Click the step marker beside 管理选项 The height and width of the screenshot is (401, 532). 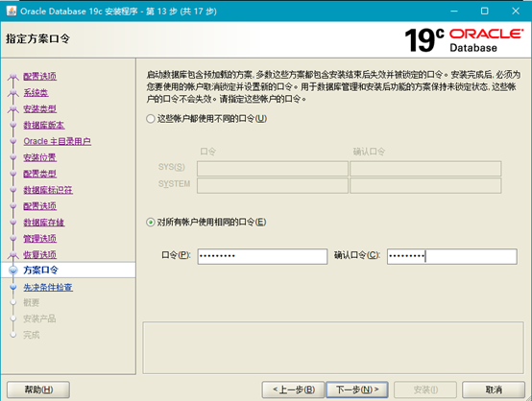13,239
